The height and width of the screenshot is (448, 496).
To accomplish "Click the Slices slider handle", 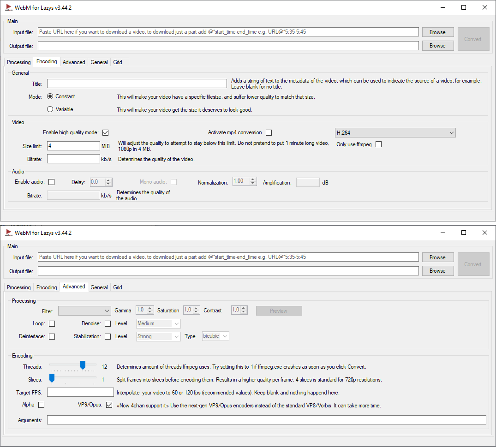I will (52, 378).
